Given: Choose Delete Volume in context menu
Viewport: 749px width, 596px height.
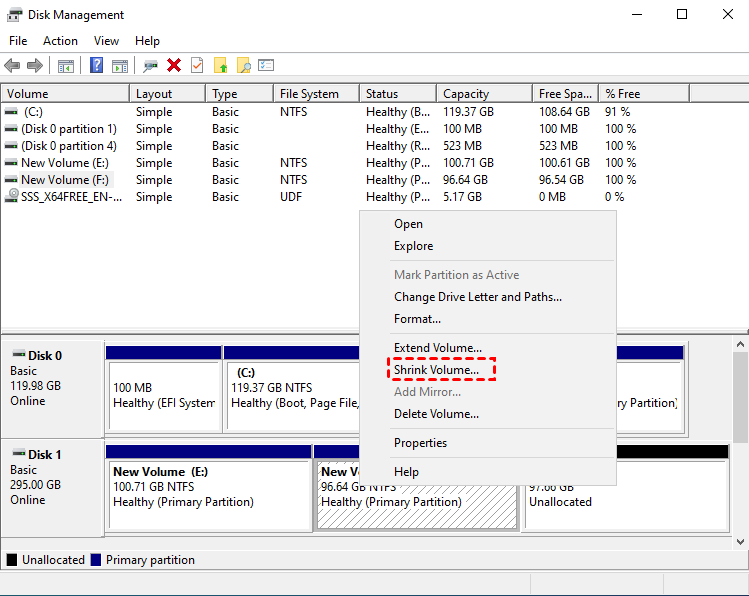Looking at the screenshot, I should click(x=436, y=414).
